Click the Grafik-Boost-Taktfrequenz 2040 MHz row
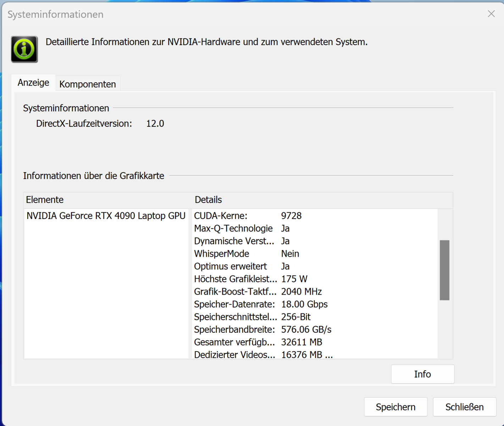This screenshot has height=426, width=504. pos(258,292)
